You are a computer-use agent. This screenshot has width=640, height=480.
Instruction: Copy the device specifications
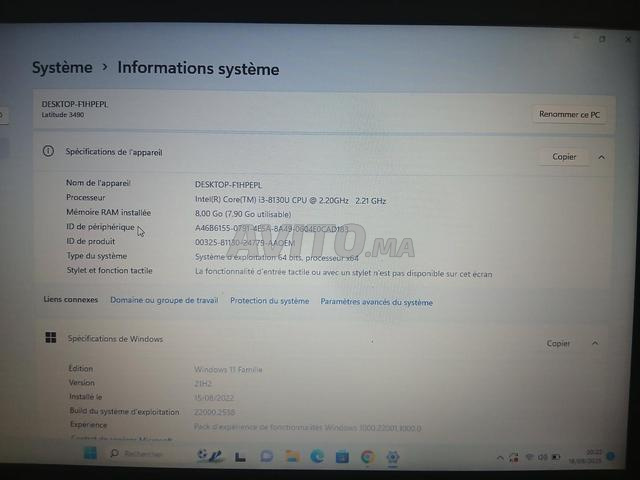[x=564, y=157]
